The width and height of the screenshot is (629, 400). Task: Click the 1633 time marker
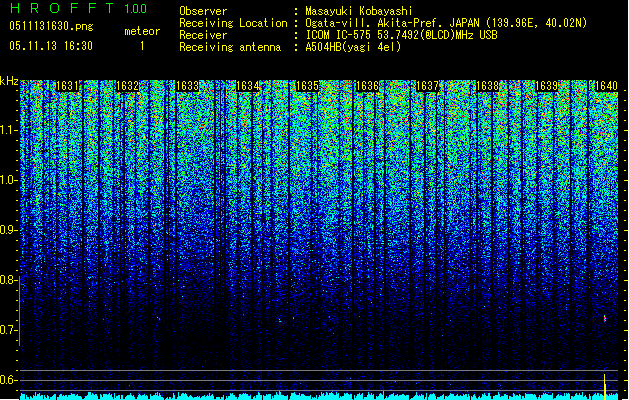point(187,86)
